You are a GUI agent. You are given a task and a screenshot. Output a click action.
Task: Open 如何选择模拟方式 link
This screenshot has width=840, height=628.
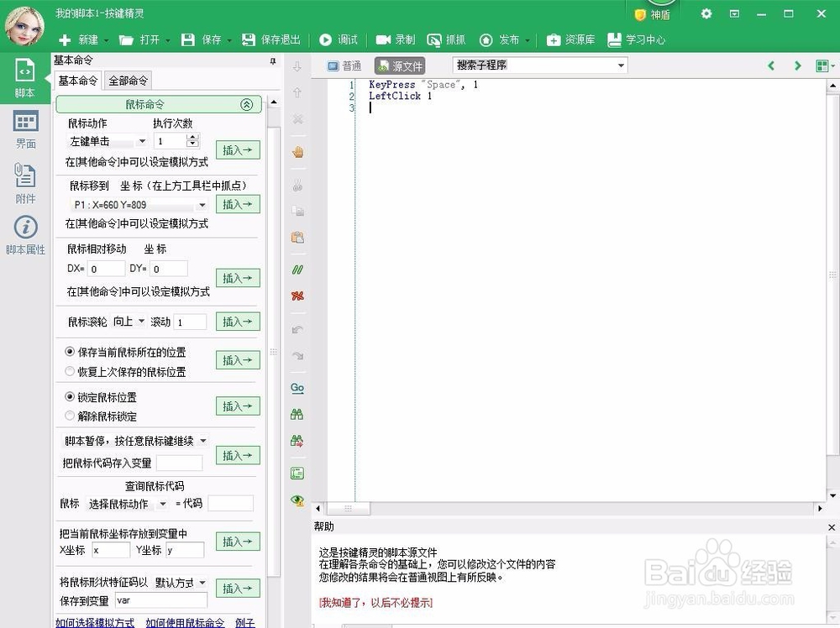95,623
